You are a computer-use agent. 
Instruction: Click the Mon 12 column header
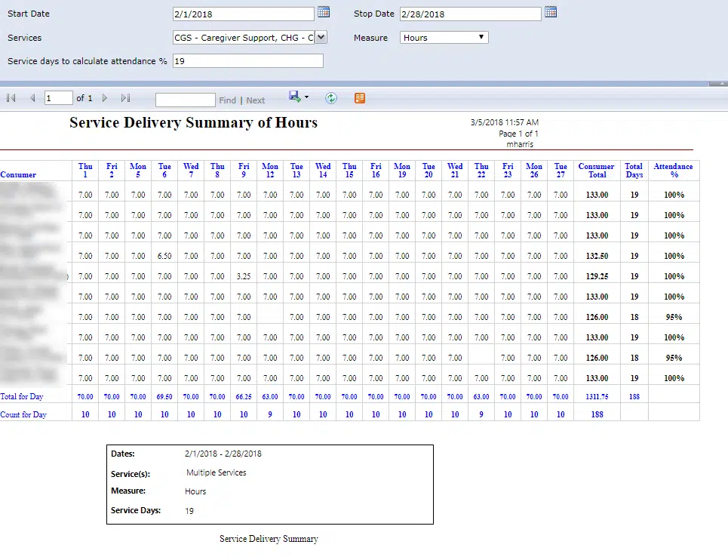(270, 171)
